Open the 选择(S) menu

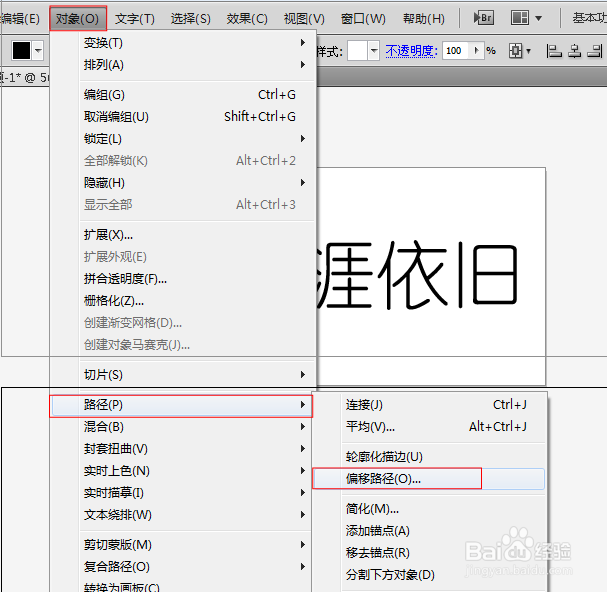point(190,18)
